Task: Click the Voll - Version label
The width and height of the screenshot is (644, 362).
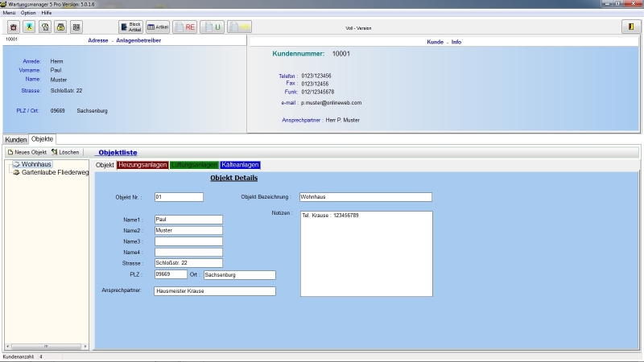Action: 358,28
